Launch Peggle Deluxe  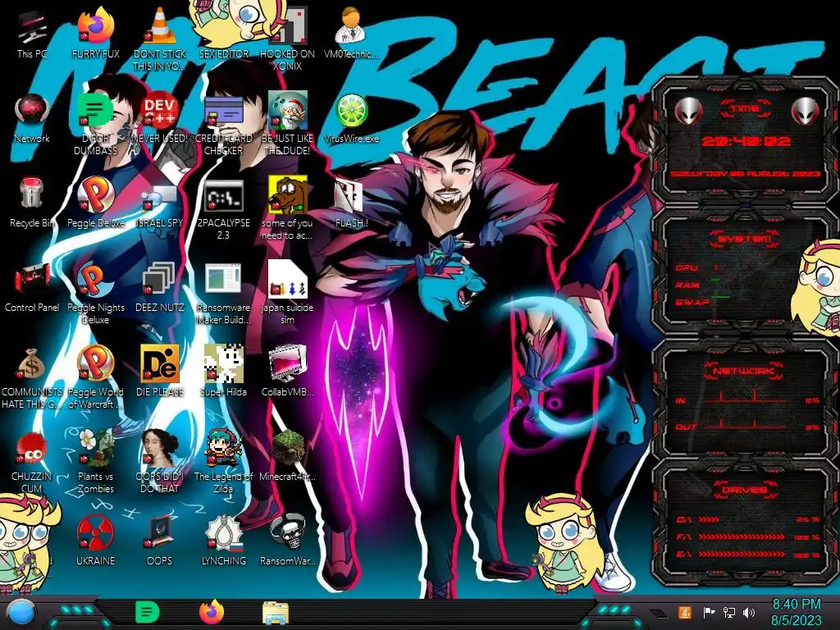click(95, 203)
